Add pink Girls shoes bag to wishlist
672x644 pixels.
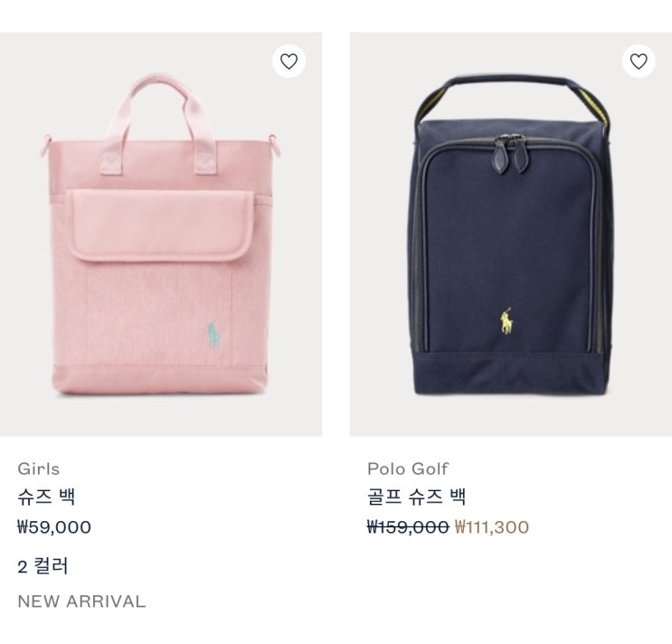click(x=289, y=62)
